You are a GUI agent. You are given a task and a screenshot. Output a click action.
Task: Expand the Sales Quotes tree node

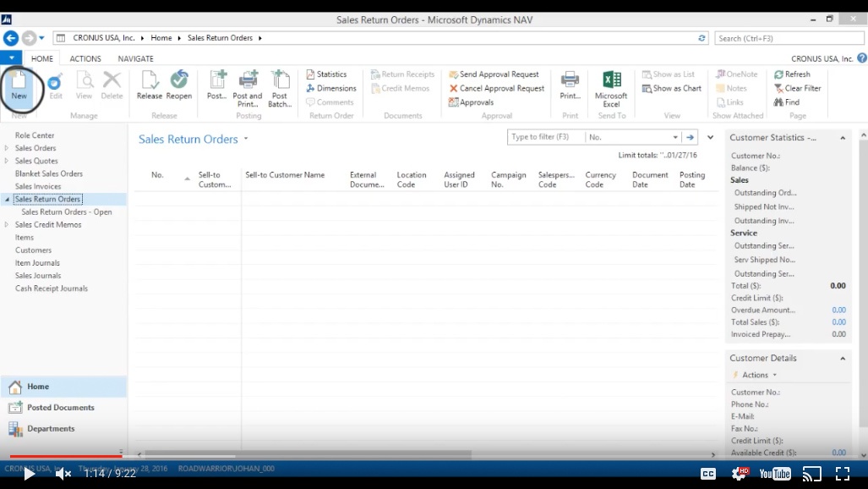[7, 161]
